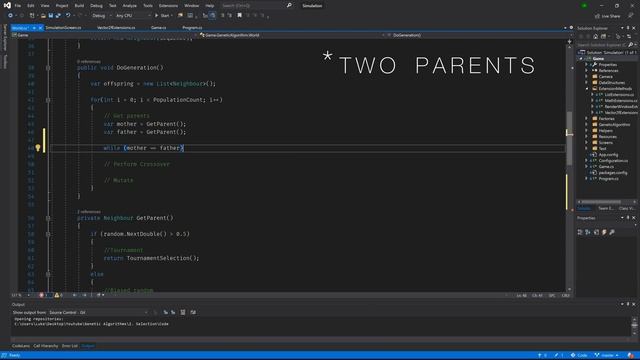Select the Camera folder
This screenshot has height=360, width=640.
605,77
